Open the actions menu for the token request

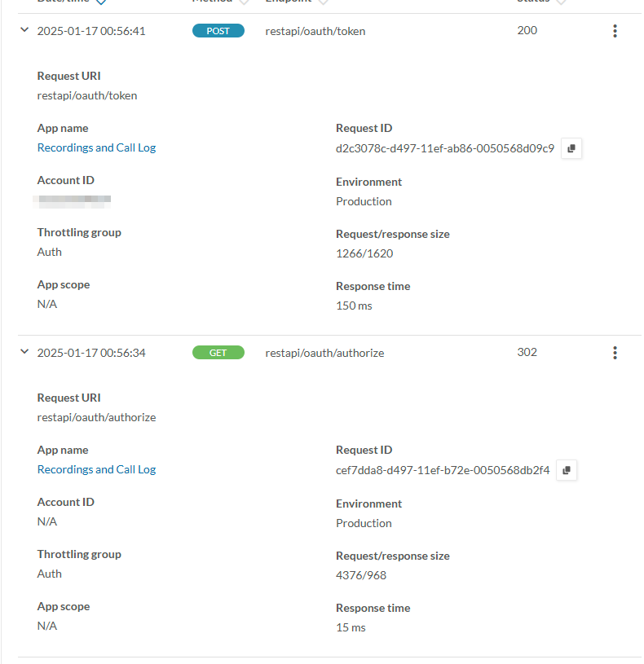click(615, 30)
